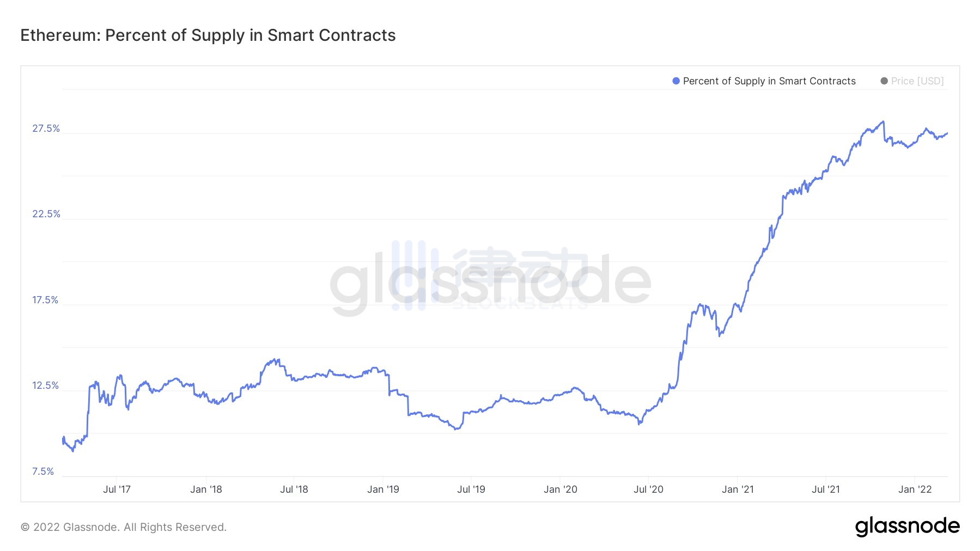
Task: Click the 7.5% y-axis label
Action: [x=43, y=472]
